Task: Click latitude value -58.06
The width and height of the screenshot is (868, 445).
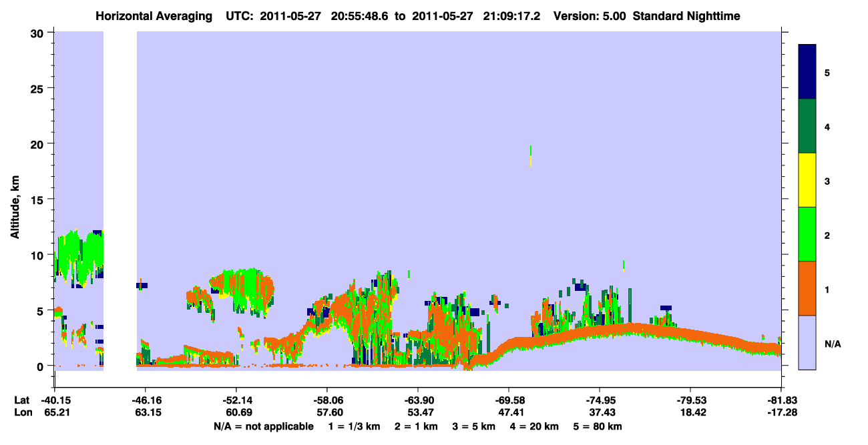Action: point(327,400)
